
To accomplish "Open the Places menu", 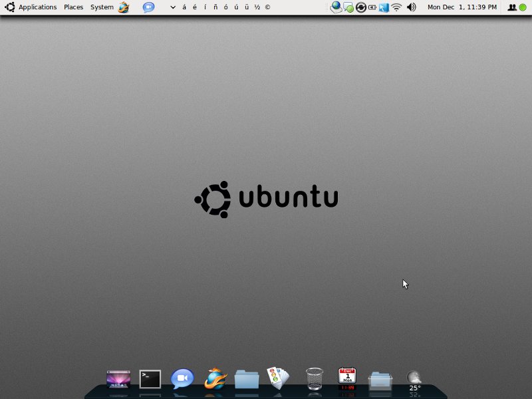I will click(x=73, y=7).
